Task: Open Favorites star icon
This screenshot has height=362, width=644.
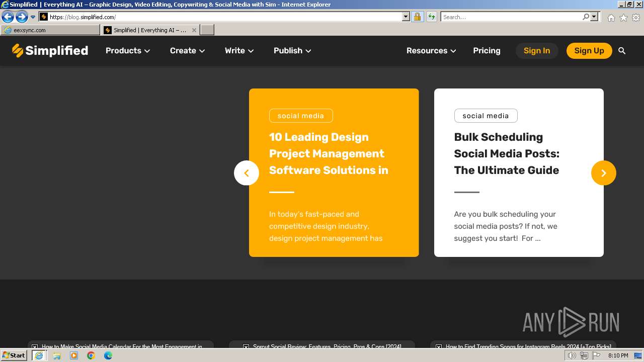Action: pos(623,18)
